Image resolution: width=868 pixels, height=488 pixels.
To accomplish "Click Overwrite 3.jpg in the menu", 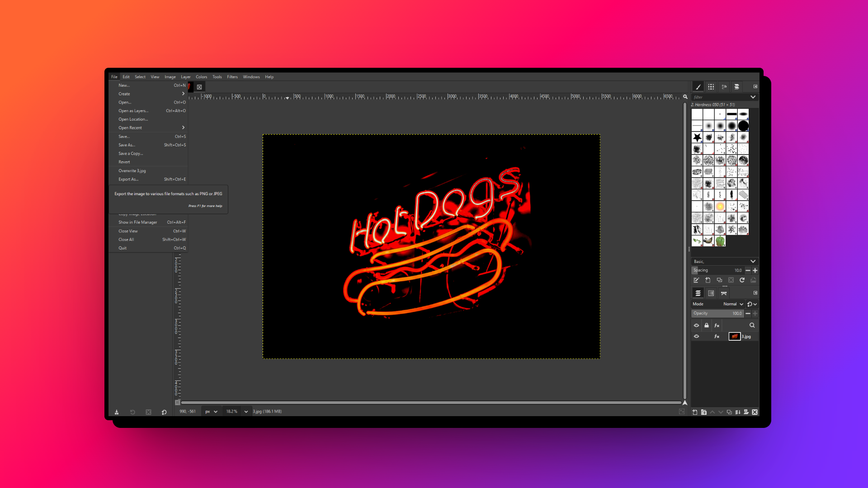I will (132, 170).
